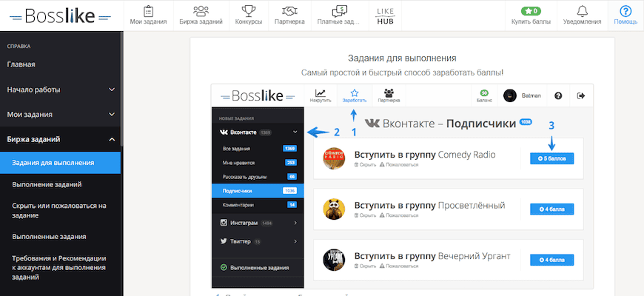The image size is (644, 296).
Task: Click the СПРАВКА sidebar heading
Action: click(x=19, y=47)
